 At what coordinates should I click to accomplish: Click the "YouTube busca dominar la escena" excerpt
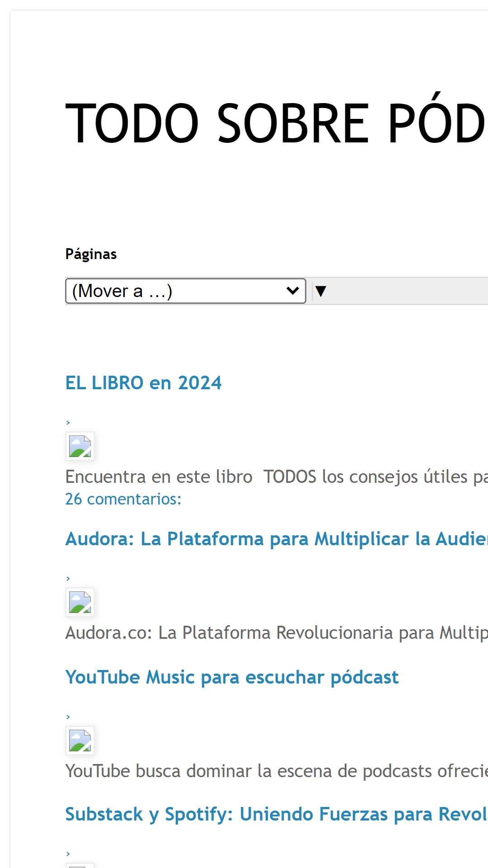point(277,771)
